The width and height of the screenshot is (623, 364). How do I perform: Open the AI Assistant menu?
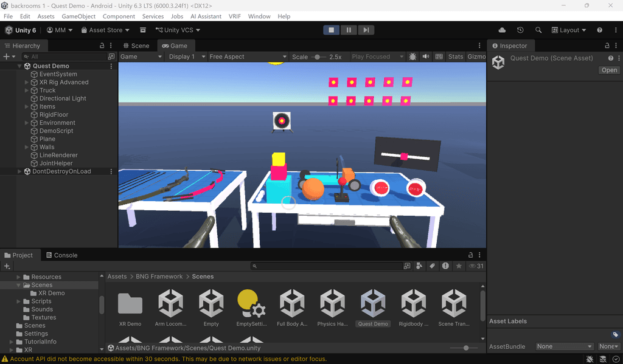[x=206, y=16]
